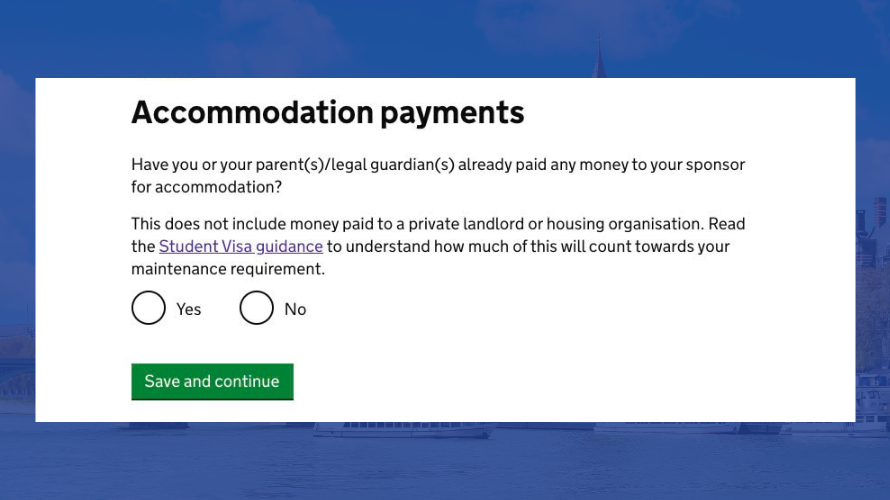Click the building at right edge of background
Screen dimensions: 890x500
(x=872, y=233)
